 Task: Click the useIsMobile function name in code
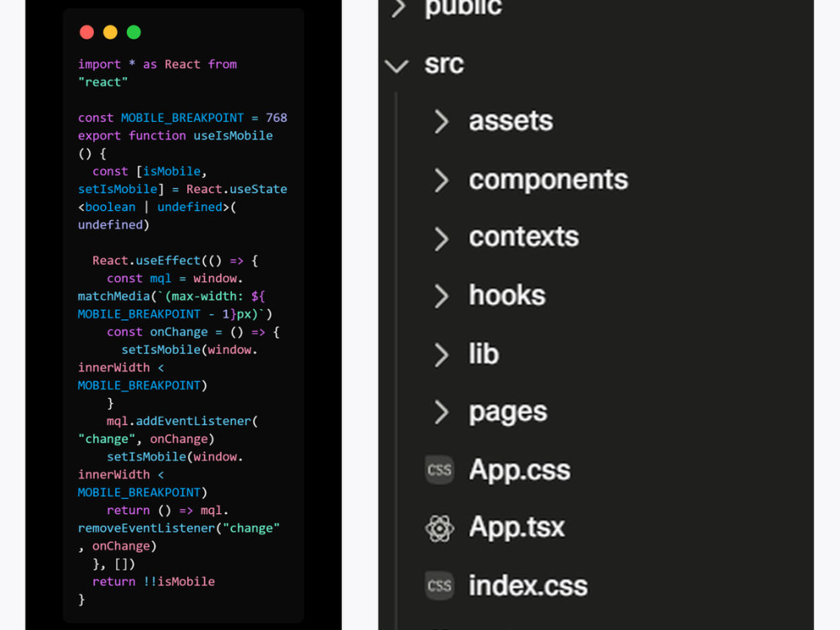[x=233, y=135]
